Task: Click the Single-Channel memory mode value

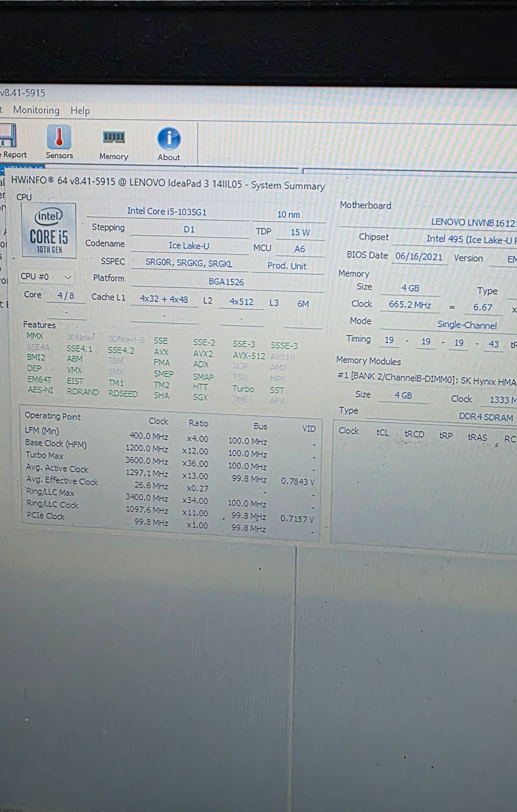Action: coord(467,325)
